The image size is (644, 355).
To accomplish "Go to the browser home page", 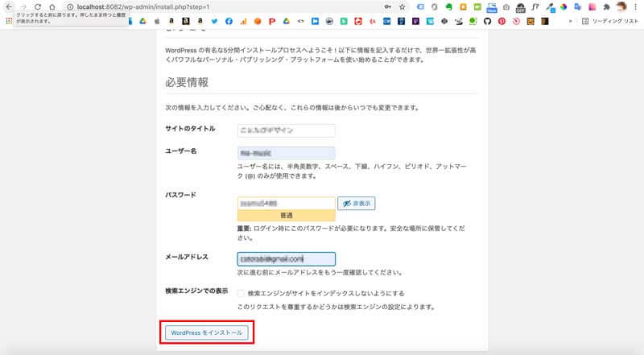I will (53, 6).
